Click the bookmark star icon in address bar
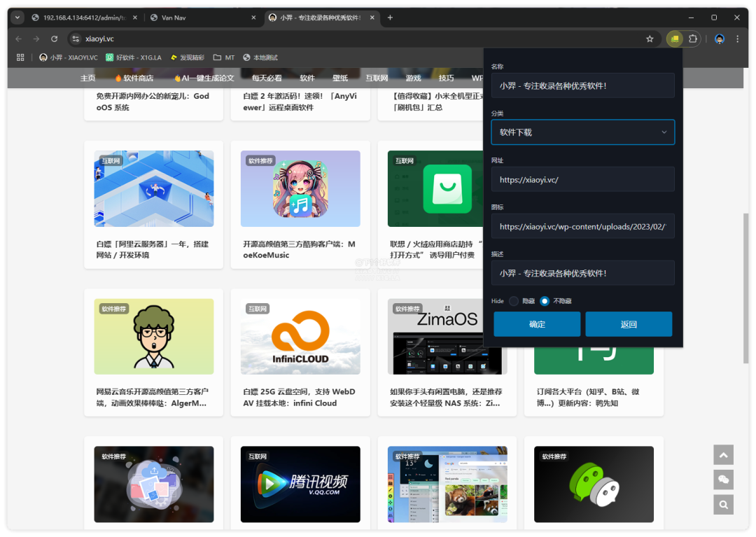Viewport: 756px width, 537px height. pyautogui.click(x=650, y=39)
